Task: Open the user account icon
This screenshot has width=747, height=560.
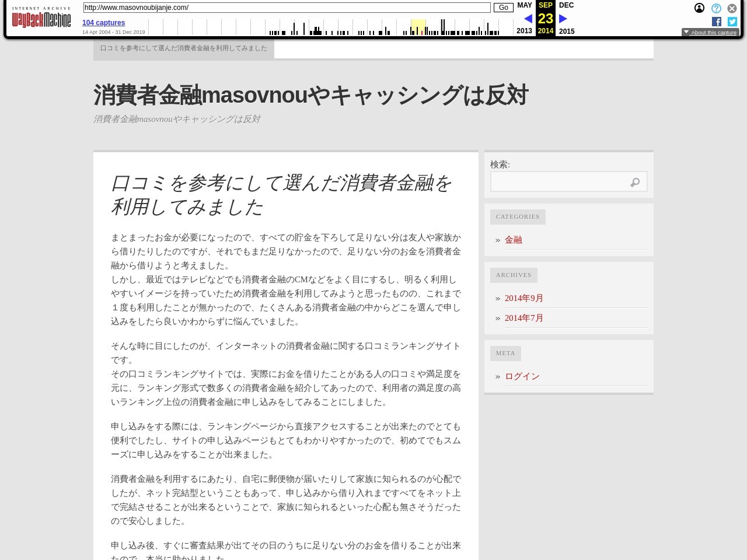Action: pos(699,8)
